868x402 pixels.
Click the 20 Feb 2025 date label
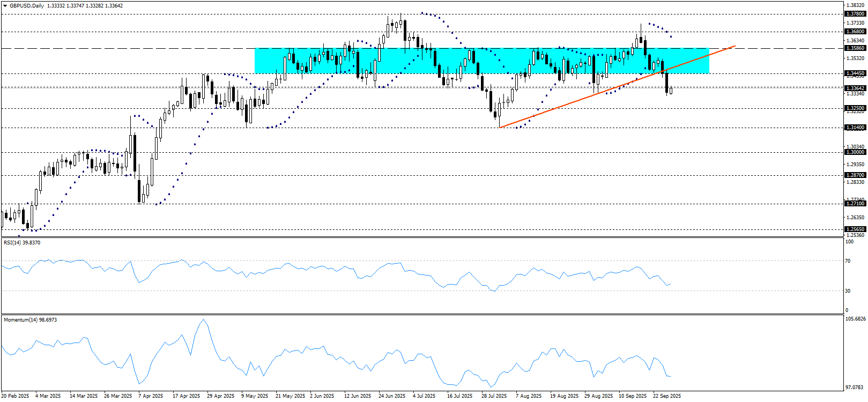(15, 396)
